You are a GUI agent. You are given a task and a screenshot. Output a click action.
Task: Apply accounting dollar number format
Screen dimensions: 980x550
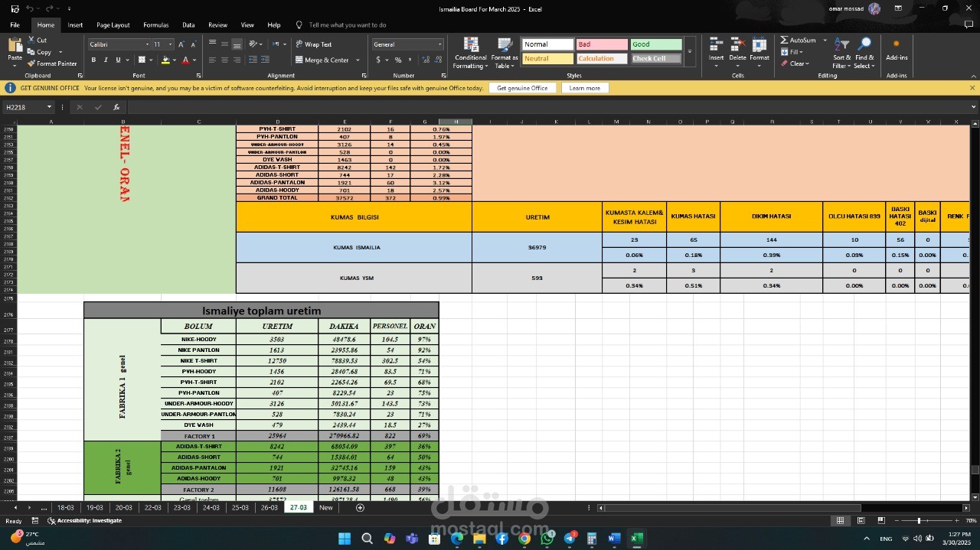pos(378,60)
